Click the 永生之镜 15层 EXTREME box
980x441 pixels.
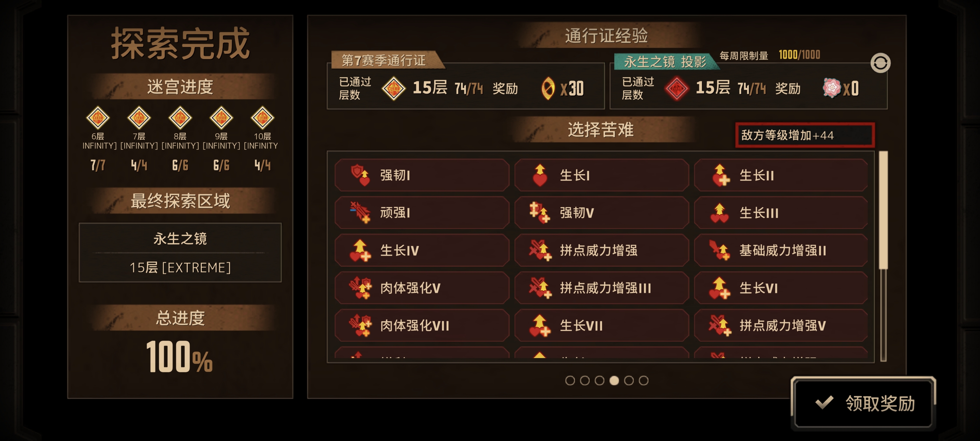pos(180,252)
